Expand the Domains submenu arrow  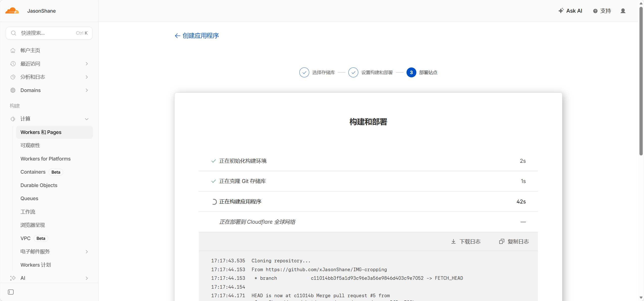point(87,90)
